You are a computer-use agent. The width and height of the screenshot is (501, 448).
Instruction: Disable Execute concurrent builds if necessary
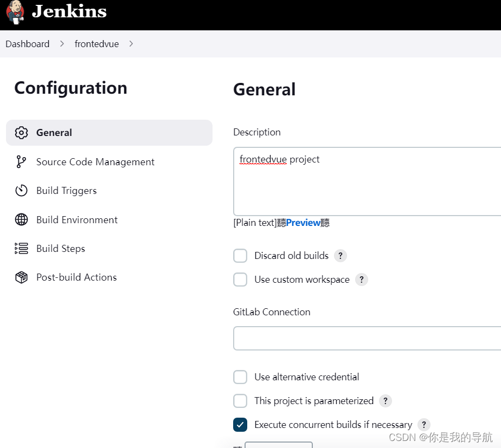[x=240, y=425]
